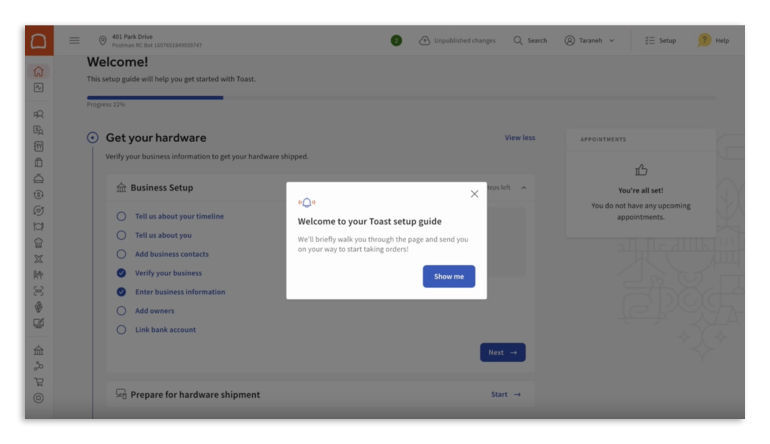The width and height of the screenshot is (770, 444).
Task: Open the shopping cart icon in sidebar
Action: (x=38, y=381)
